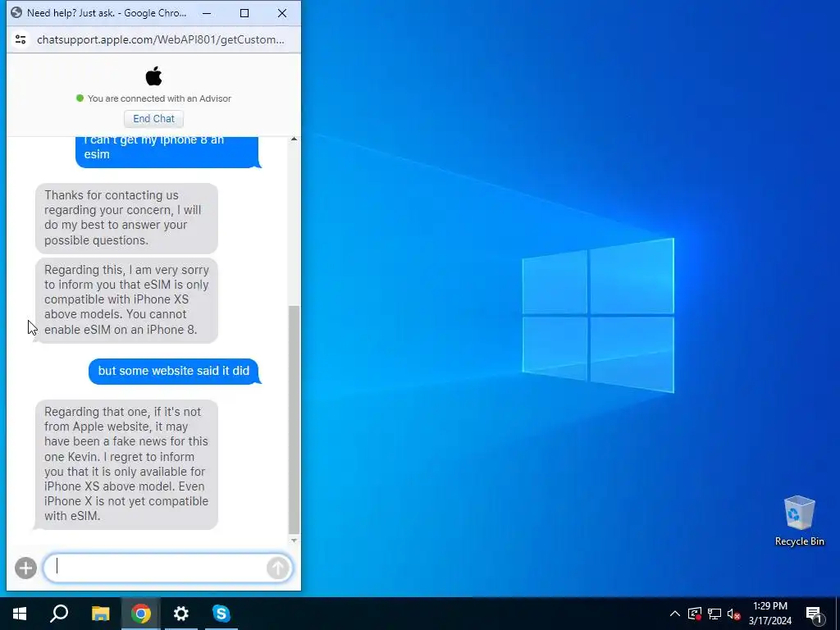840x630 pixels.
Task: Send message with the arrow button
Action: point(277,568)
